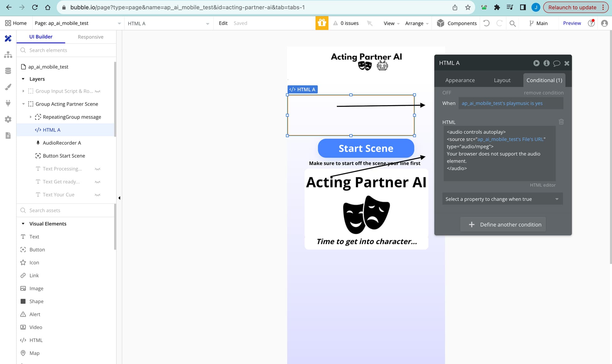This screenshot has width=612, height=364.
Task: Redo the last change
Action: pos(499,23)
